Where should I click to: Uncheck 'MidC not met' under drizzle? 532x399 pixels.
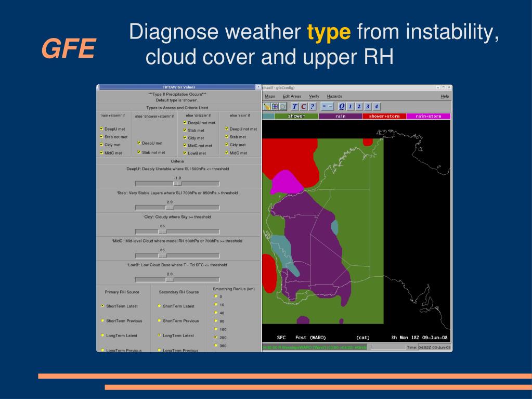click(x=185, y=145)
